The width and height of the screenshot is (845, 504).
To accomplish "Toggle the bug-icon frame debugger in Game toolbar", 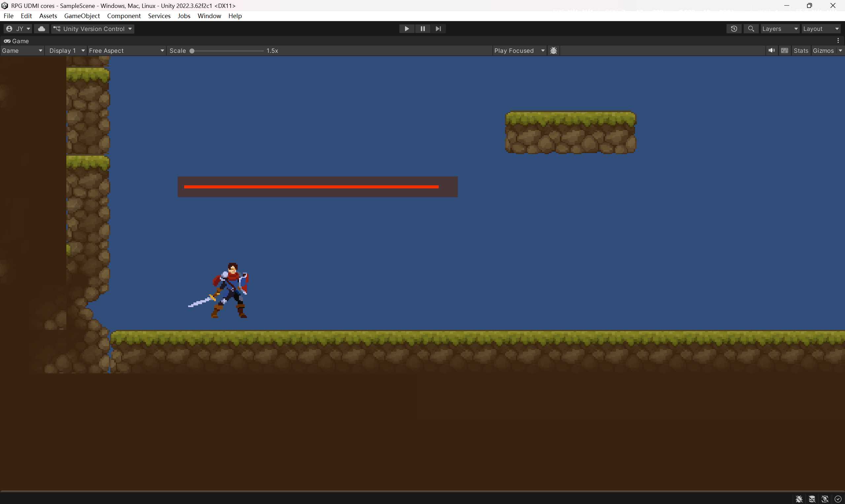I will point(554,50).
